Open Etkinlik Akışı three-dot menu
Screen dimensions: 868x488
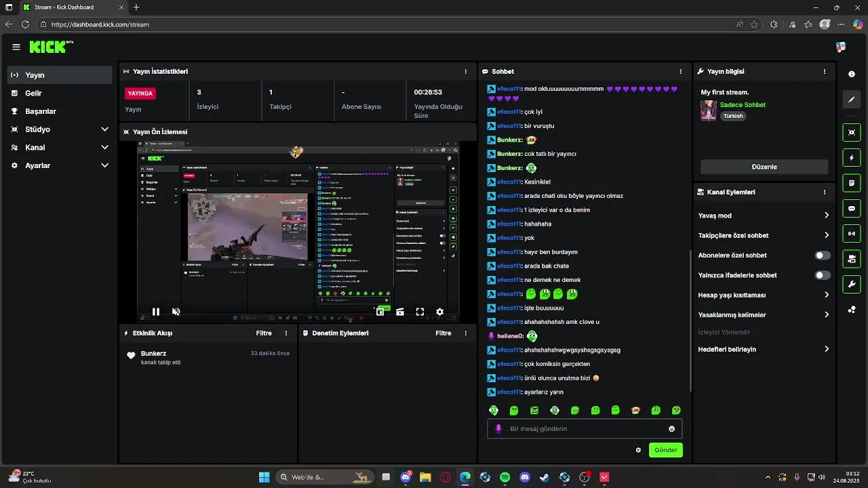pos(286,333)
